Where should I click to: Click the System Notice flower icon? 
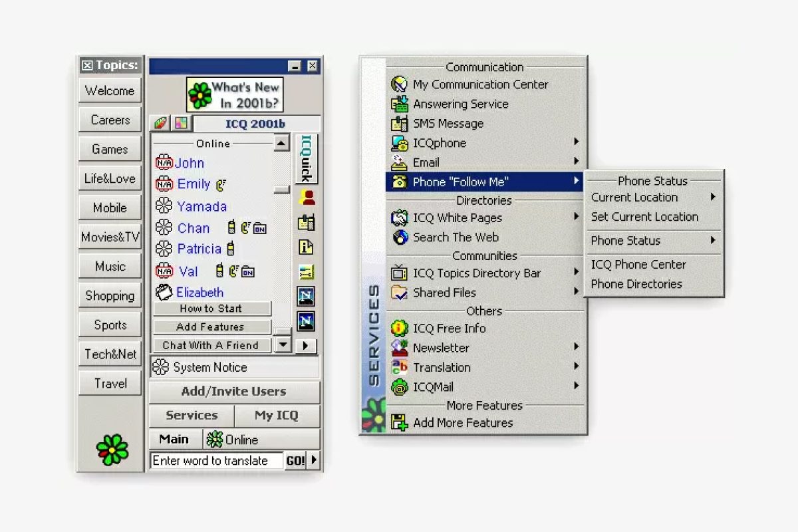tap(160, 367)
